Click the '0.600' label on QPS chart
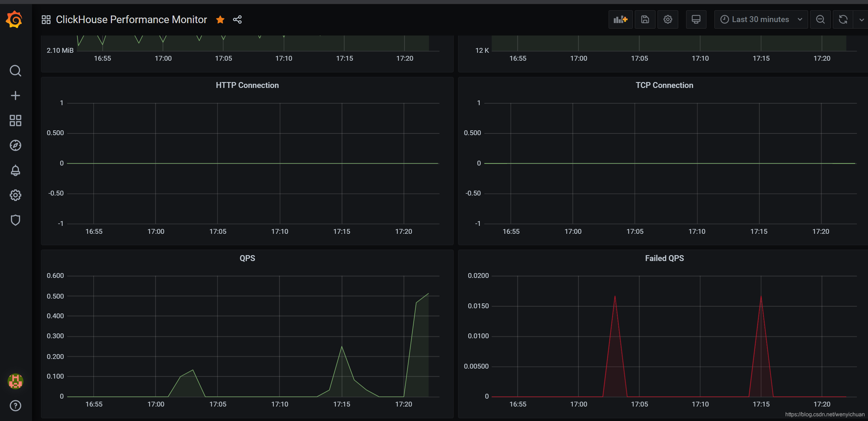 [55, 275]
